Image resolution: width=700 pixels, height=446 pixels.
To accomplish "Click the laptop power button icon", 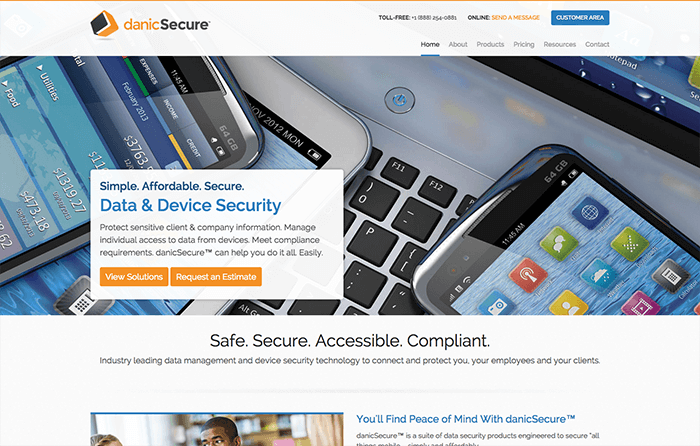I will click(x=400, y=100).
